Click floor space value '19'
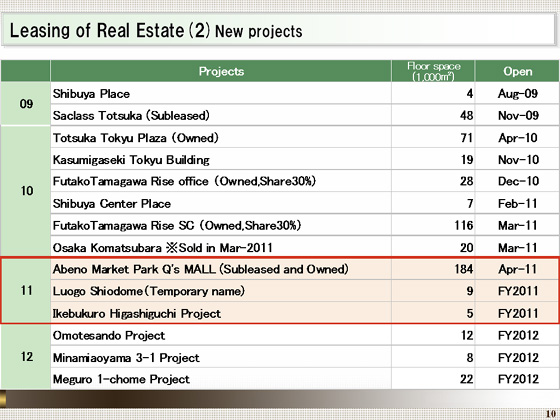 tap(467, 160)
